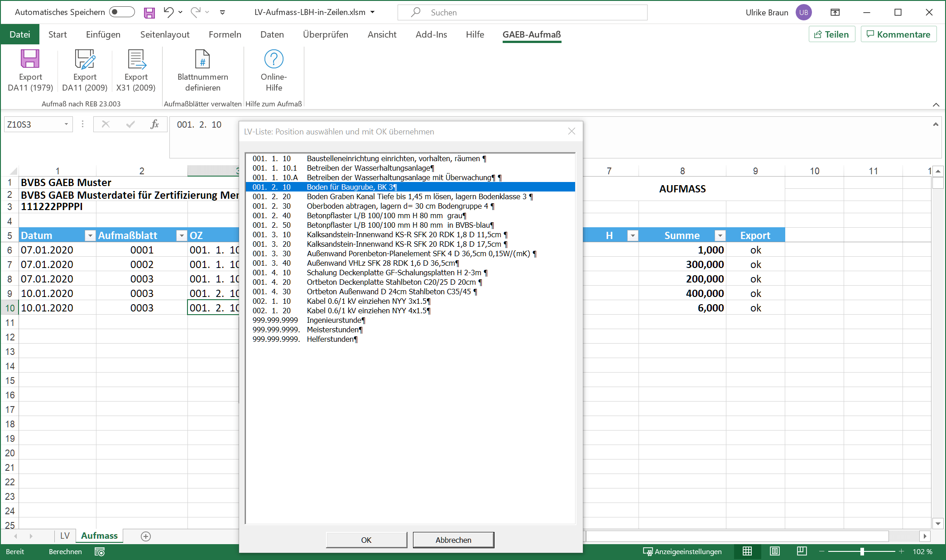Screen dimensions: 946x560
Task: Adjust the zoom slider
Action: tap(863, 551)
